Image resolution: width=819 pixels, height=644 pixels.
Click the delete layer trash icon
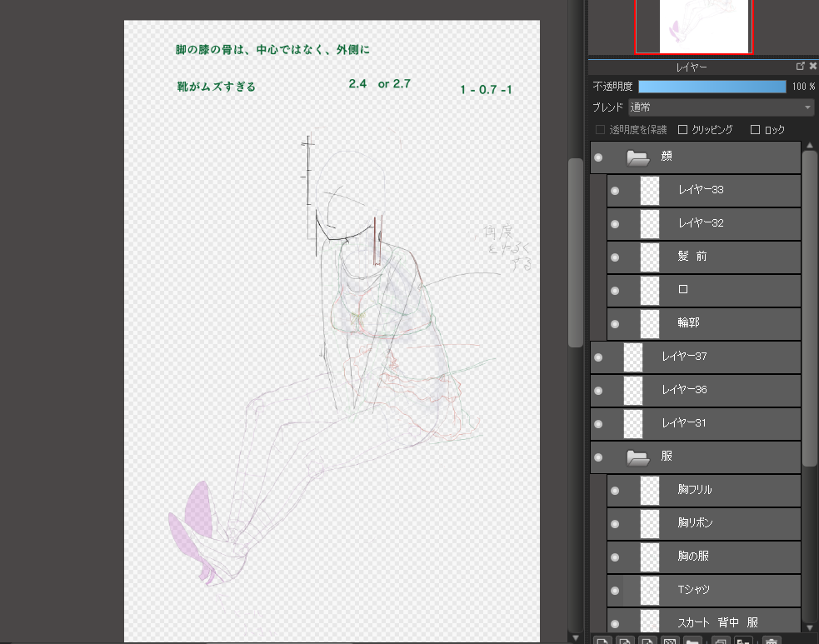click(x=772, y=641)
